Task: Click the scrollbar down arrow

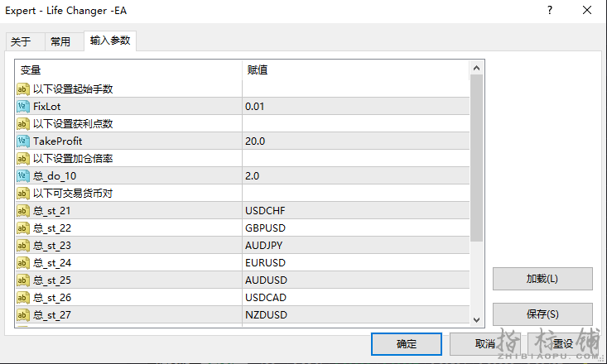Action: (476, 319)
